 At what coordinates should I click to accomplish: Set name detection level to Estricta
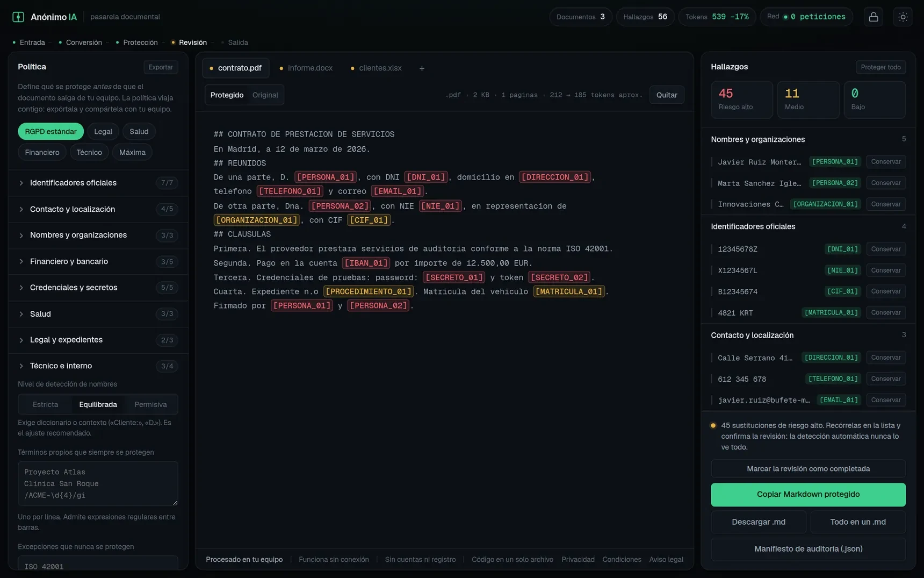45,404
